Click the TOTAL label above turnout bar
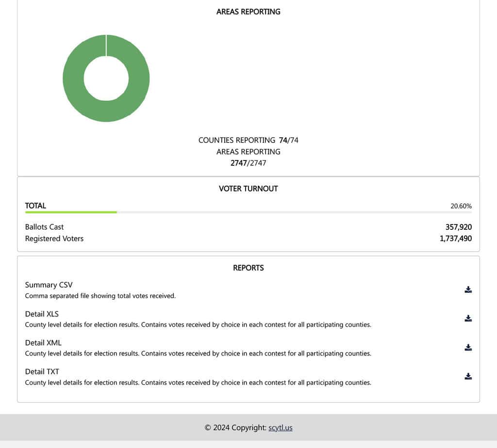The image size is (497, 448). point(35,206)
